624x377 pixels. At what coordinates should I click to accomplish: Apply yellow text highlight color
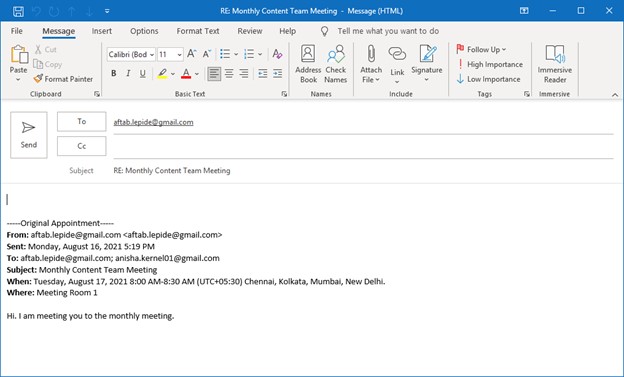point(162,74)
